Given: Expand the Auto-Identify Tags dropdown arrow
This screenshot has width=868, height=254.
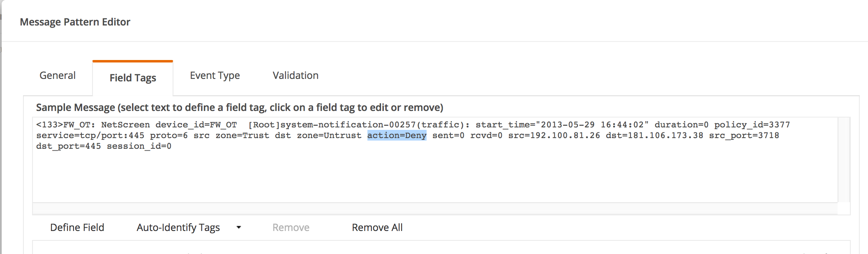Looking at the screenshot, I should 239,227.
